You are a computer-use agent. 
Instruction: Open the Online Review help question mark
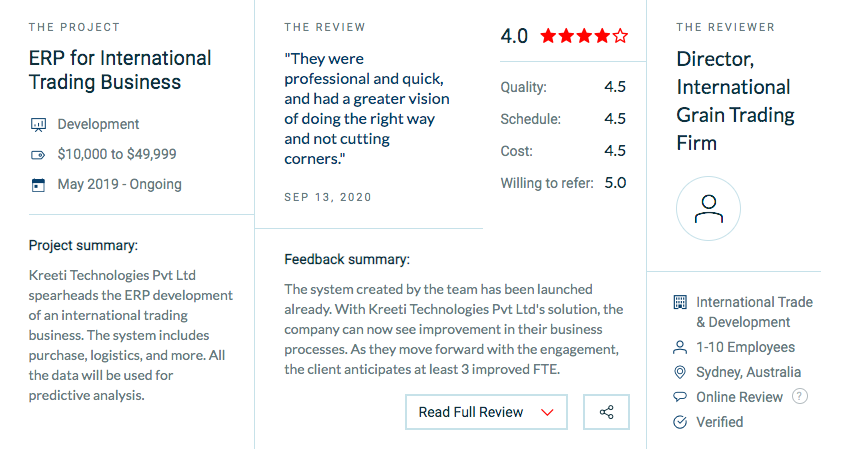[x=800, y=397]
